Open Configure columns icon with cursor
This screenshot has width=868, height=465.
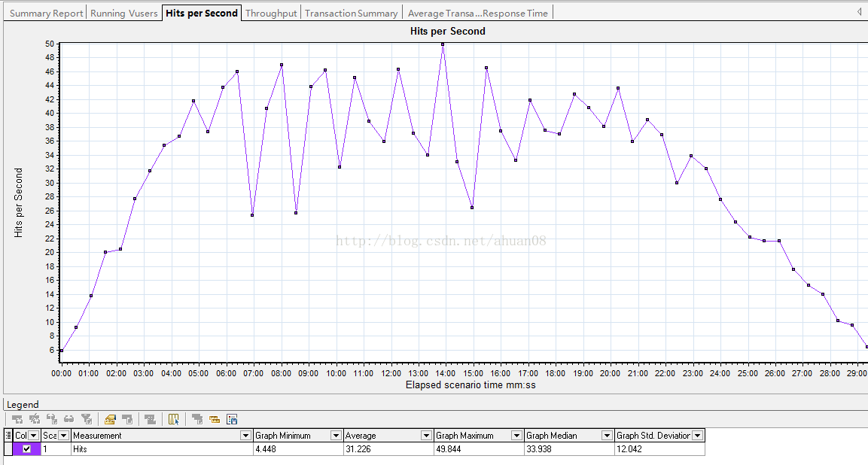pos(174,419)
